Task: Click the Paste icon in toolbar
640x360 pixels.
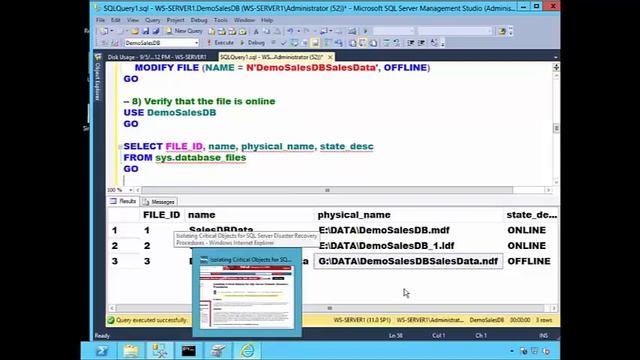Action: pyautogui.click(x=277, y=31)
